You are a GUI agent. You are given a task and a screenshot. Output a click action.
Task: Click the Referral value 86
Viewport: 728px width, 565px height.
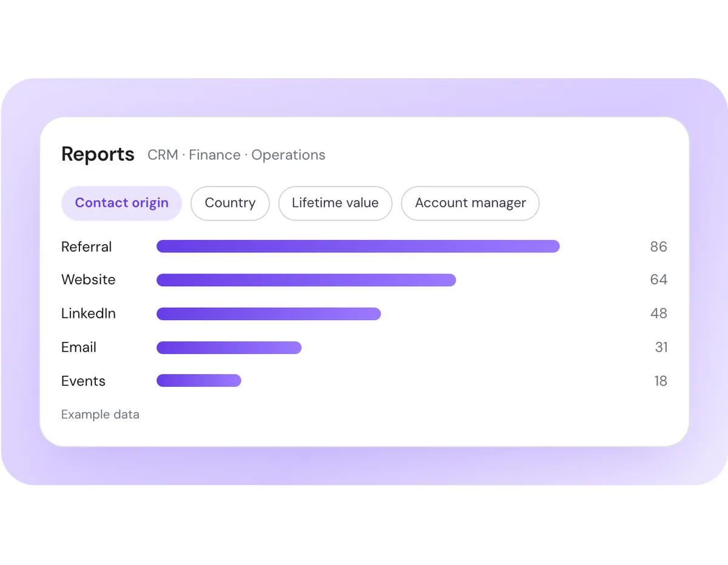tap(658, 247)
